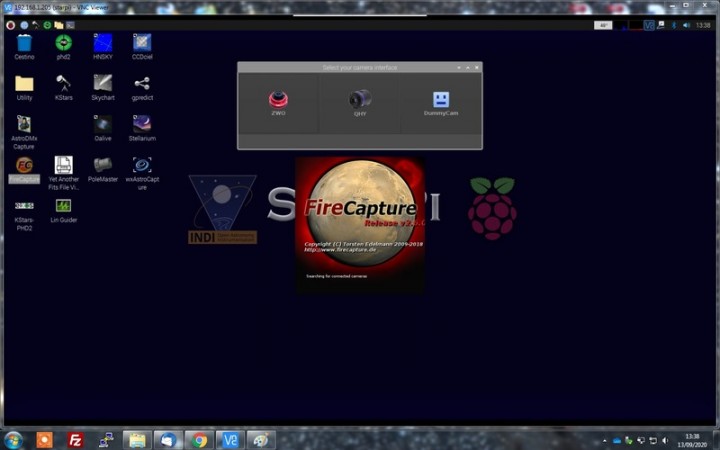This screenshot has height=450, width=720.
Task: Choose the QHY camera interface
Action: (x=360, y=100)
